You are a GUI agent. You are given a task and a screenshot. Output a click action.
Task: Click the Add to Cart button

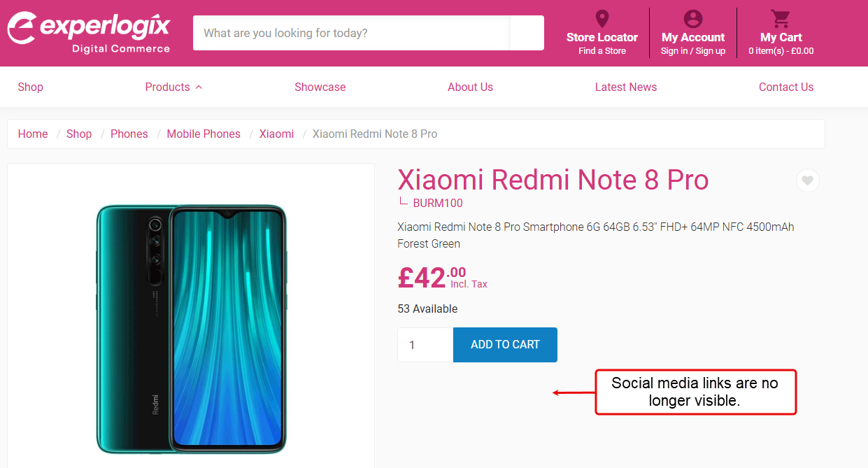505,345
